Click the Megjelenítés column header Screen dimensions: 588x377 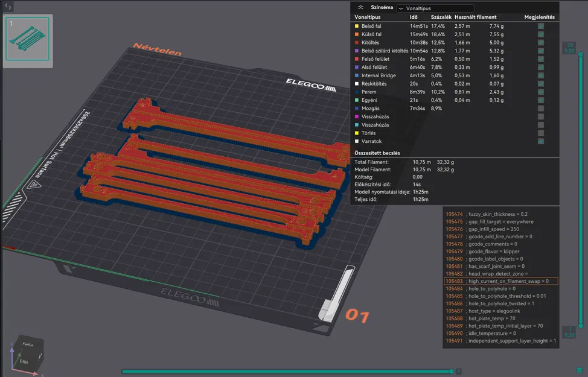pyautogui.click(x=539, y=17)
